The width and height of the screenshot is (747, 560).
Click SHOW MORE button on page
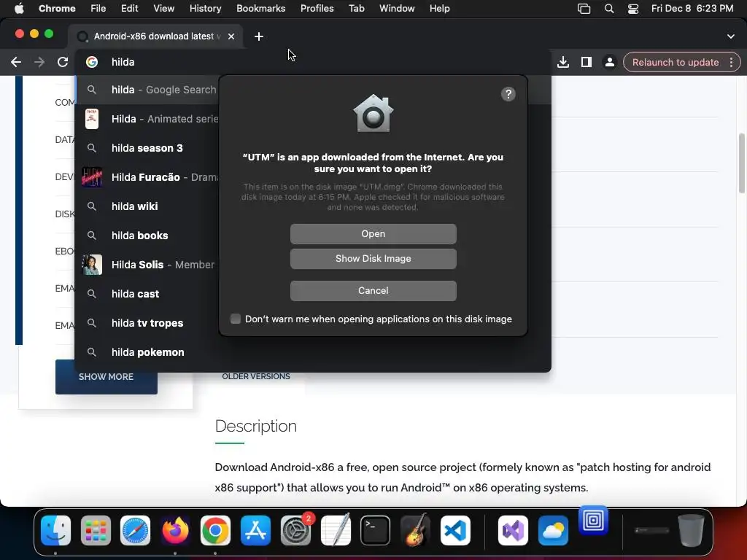[107, 377]
